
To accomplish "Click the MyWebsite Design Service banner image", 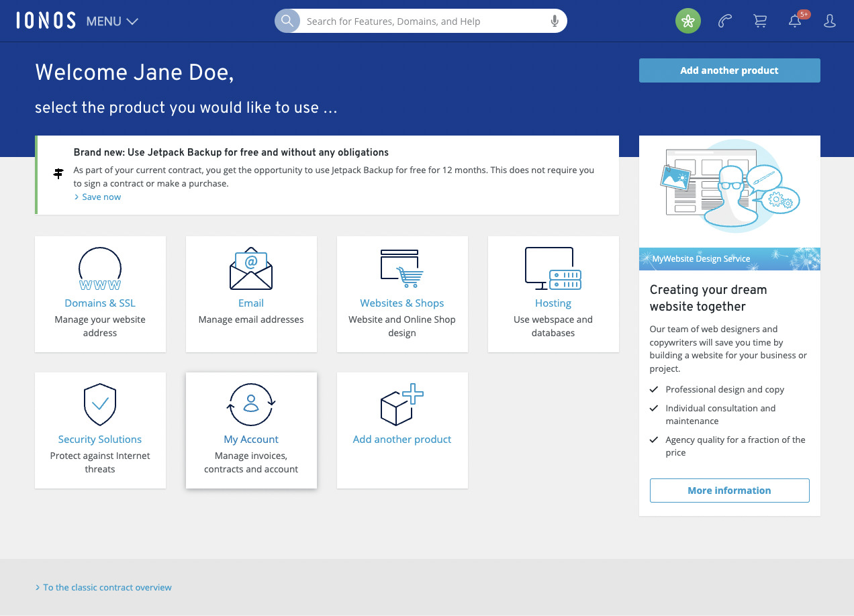I will 729,188.
